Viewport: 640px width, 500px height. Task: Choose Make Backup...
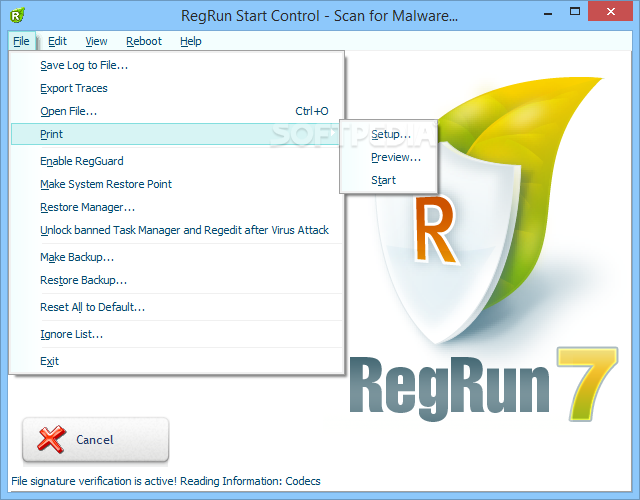coord(176,257)
